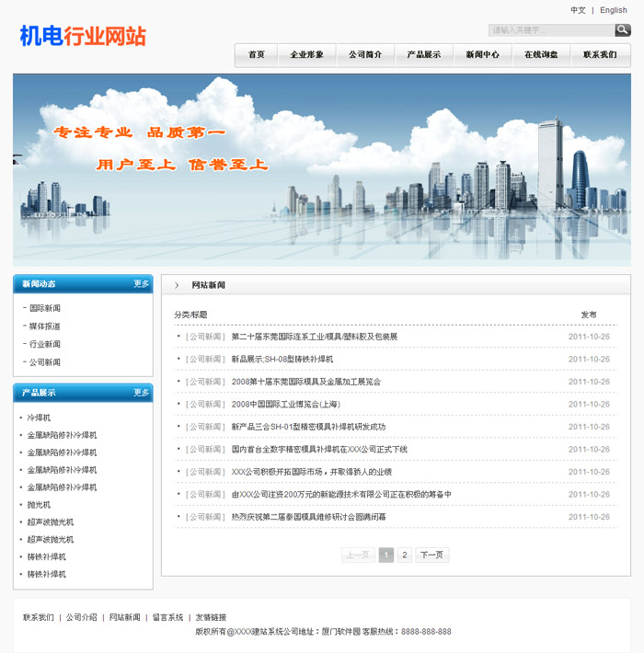
Task: Open 超声波抛光机 first product link
Action: click(x=51, y=522)
